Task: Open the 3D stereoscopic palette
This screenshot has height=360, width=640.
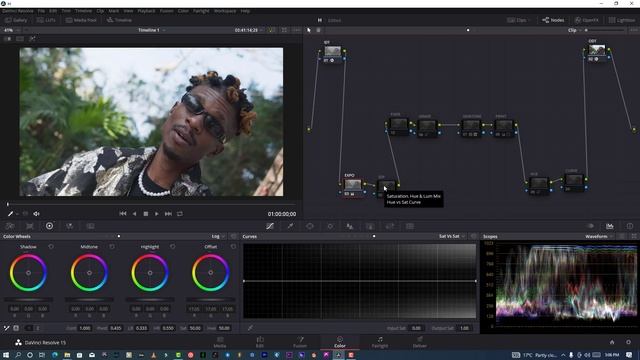Action: tap(410, 226)
